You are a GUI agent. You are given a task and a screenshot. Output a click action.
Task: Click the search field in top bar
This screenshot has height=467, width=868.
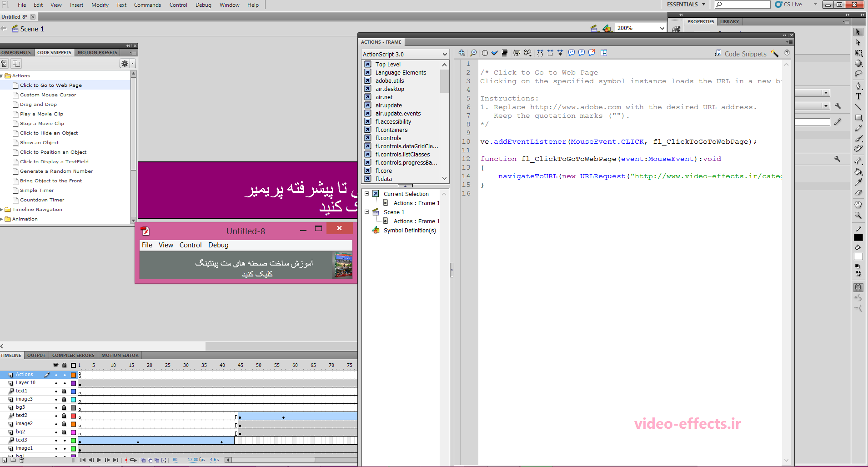tap(743, 5)
